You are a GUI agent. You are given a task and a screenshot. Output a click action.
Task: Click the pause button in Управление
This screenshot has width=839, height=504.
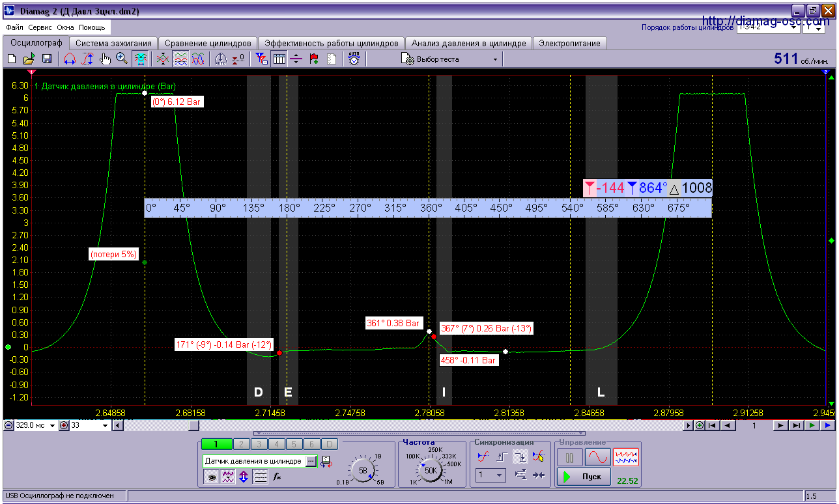tap(569, 458)
